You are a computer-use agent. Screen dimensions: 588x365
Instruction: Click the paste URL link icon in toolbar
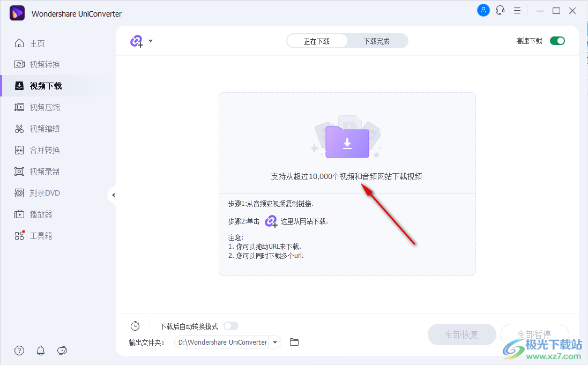[137, 41]
